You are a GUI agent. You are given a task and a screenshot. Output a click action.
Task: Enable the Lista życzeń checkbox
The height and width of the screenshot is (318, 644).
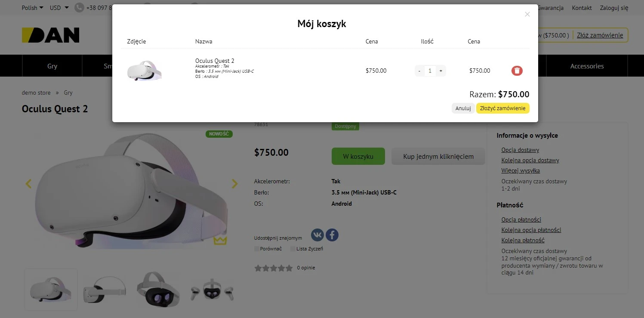[x=293, y=249]
